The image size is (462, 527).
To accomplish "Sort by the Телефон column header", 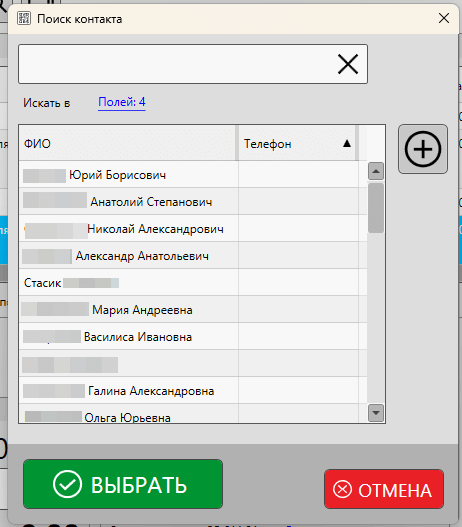I will point(297,144).
